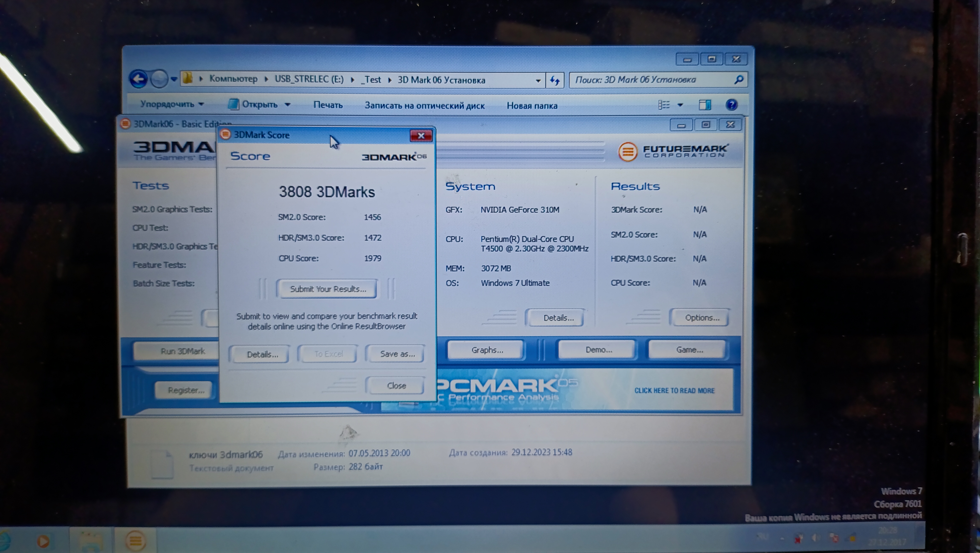Open media player icon on taskbar
This screenshot has width=980, height=553.
43,541
